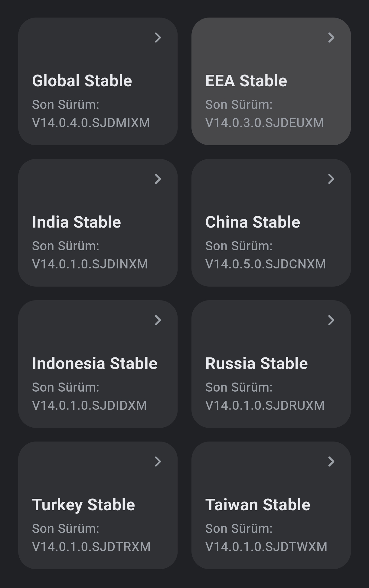The width and height of the screenshot is (369, 588).
Task: Tap the chevron arrow on Turkey Stable card
Action: tap(158, 462)
